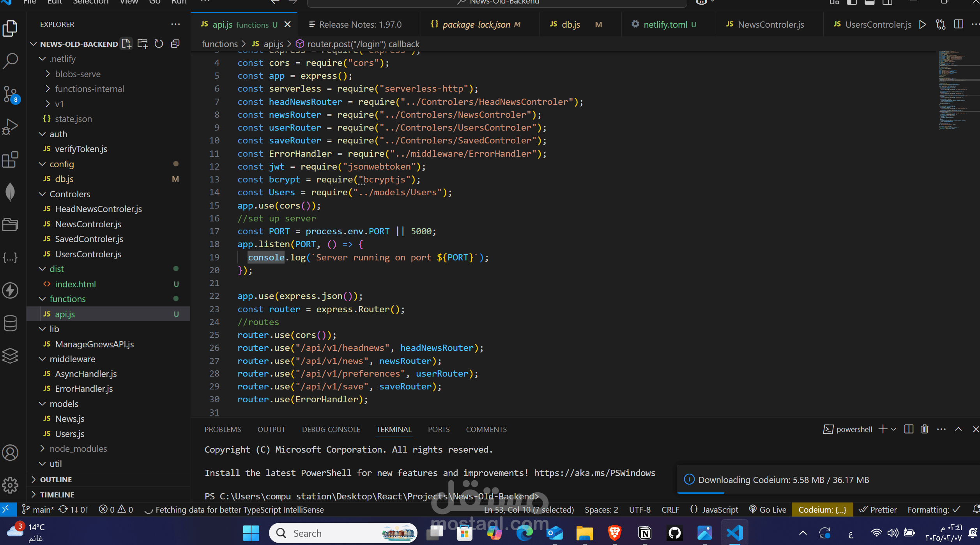Toggle Formatting check in status bar
Viewport: 980px width, 545px height.
(x=933, y=510)
